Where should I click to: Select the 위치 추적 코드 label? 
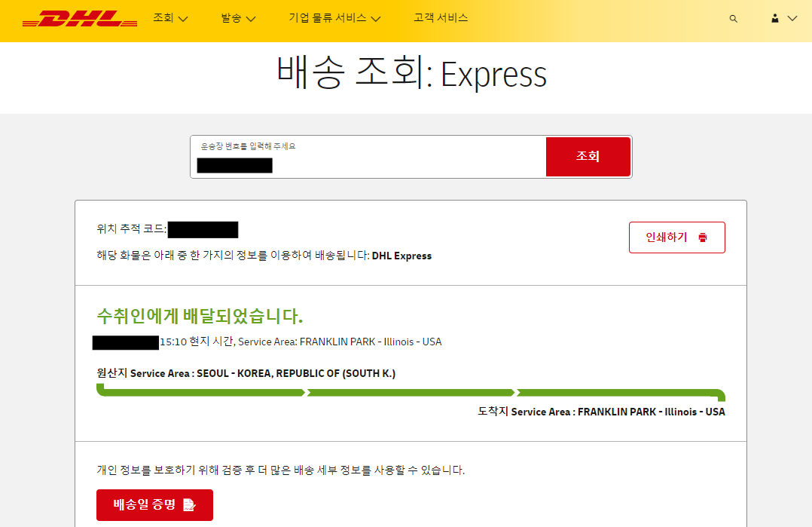coord(132,228)
